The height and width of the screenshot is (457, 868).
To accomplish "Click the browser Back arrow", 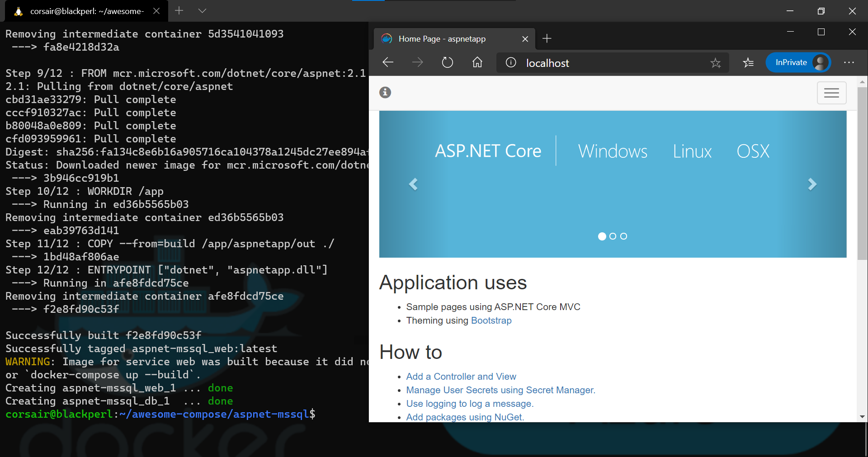I will (x=388, y=62).
